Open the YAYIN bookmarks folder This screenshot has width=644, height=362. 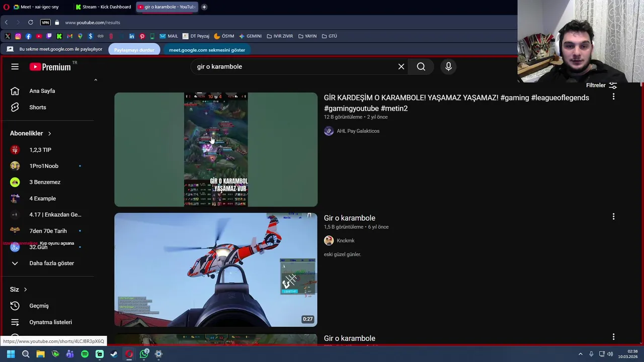coord(307,36)
